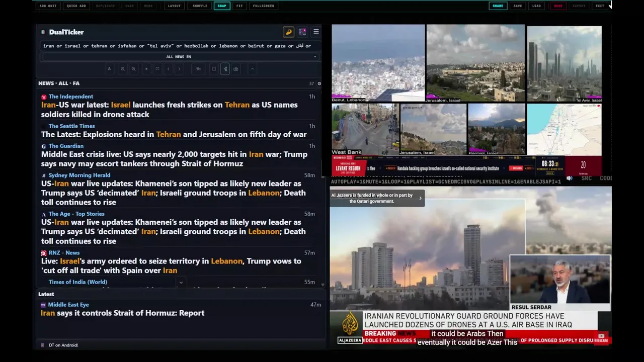Click the LOAD button

[537, 6]
